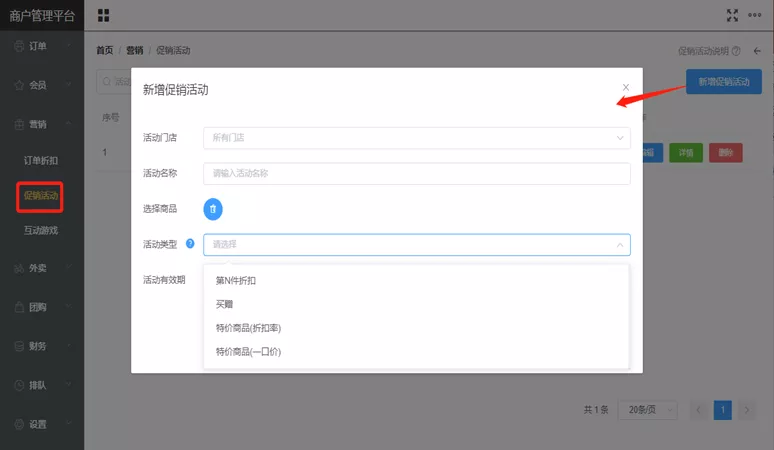Viewport: 774px width, 450px height.
Task: Expand the 排队 sidebar menu
Action: point(69,384)
